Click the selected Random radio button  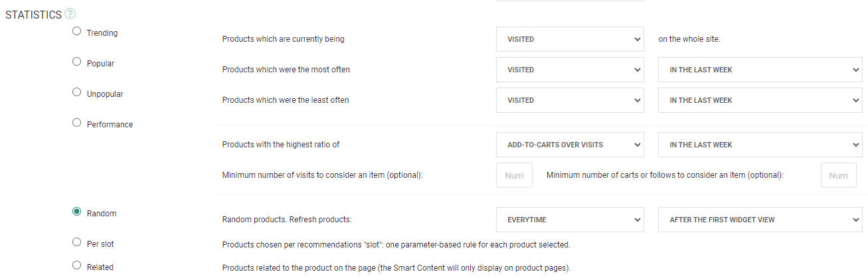click(x=77, y=212)
